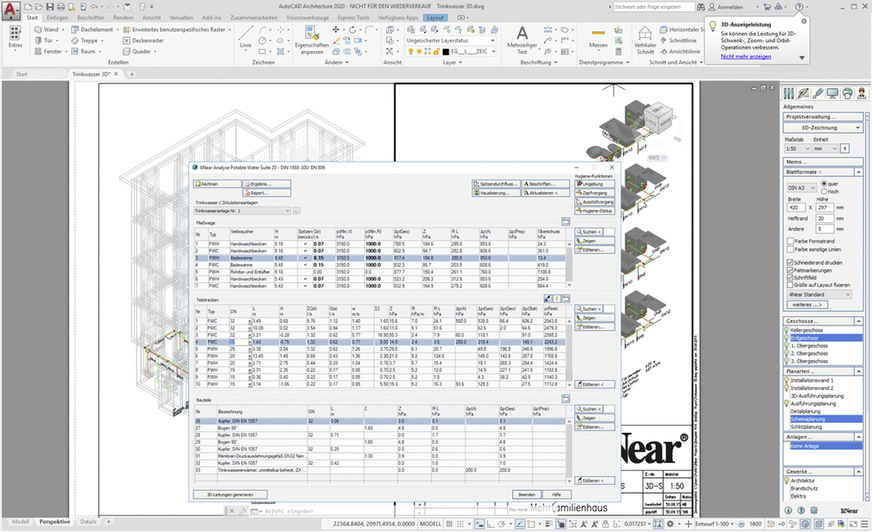This screenshot has width=872, height=532.
Task: Uncheck the Schneiderand drucken checkbox
Action: coord(791,261)
